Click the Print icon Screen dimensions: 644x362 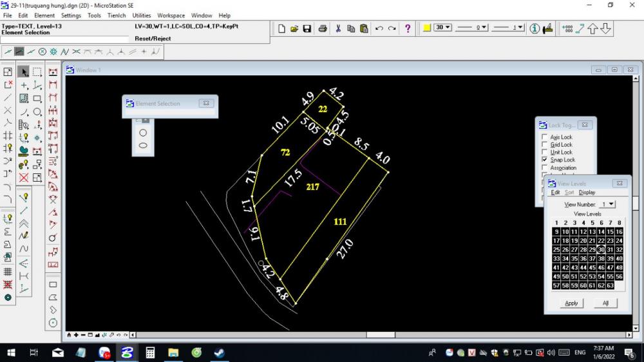pos(323,28)
